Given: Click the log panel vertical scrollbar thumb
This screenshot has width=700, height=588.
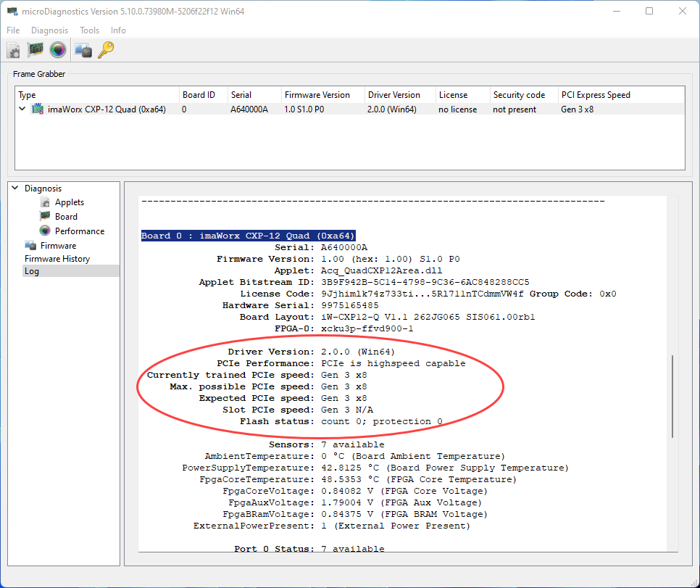Looking at the screenshot, I should tap(672, 396).
